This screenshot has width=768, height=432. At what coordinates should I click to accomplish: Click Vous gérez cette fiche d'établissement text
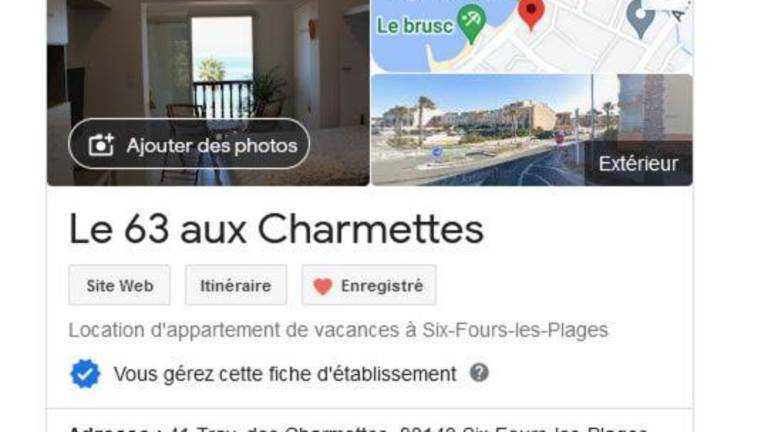tap(285, 374)
